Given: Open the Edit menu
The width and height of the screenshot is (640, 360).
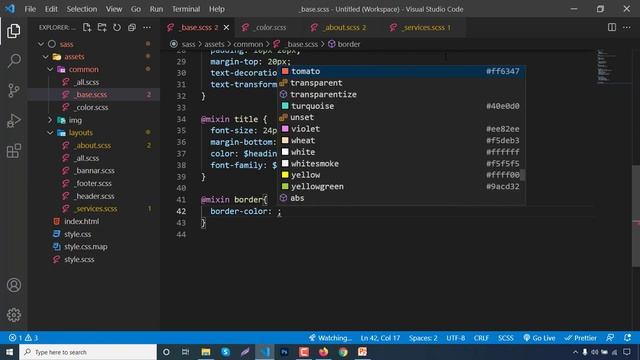Looking at the screenshot, I should (51, 9).
